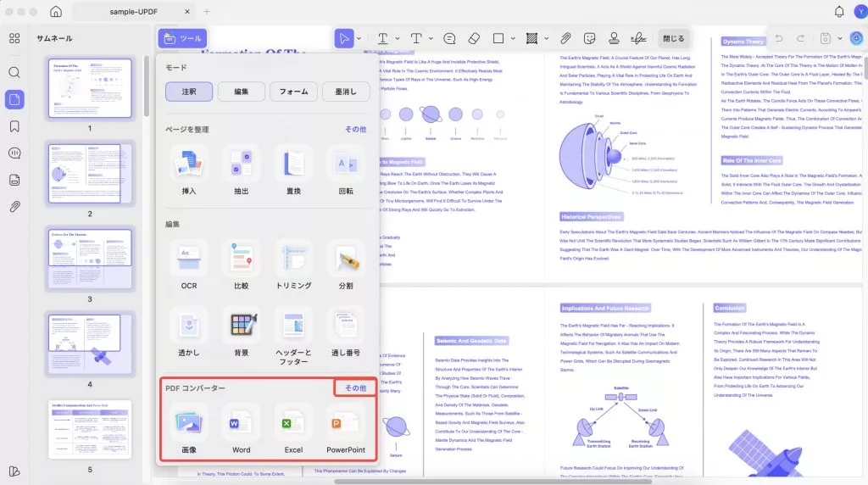
Task: Expand the hatched area tool dropdown arrow
Action: 547,39
